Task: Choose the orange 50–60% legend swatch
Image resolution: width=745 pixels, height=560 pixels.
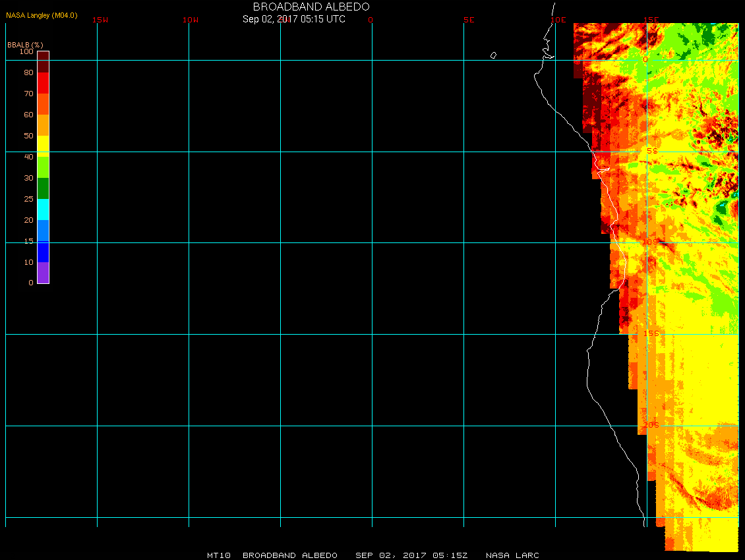Action: pos(43,125)
